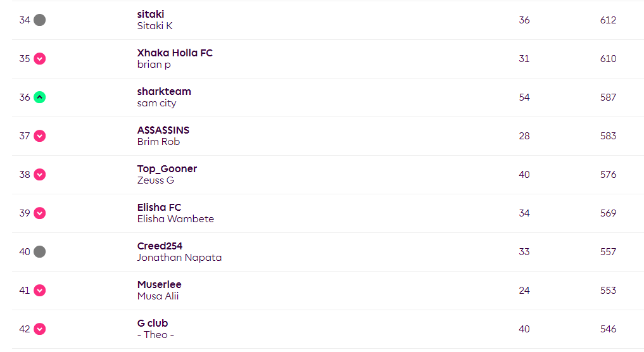Screen dimensions: 644x352
Task: Open the G club team link
Action: tap(153, 323)
